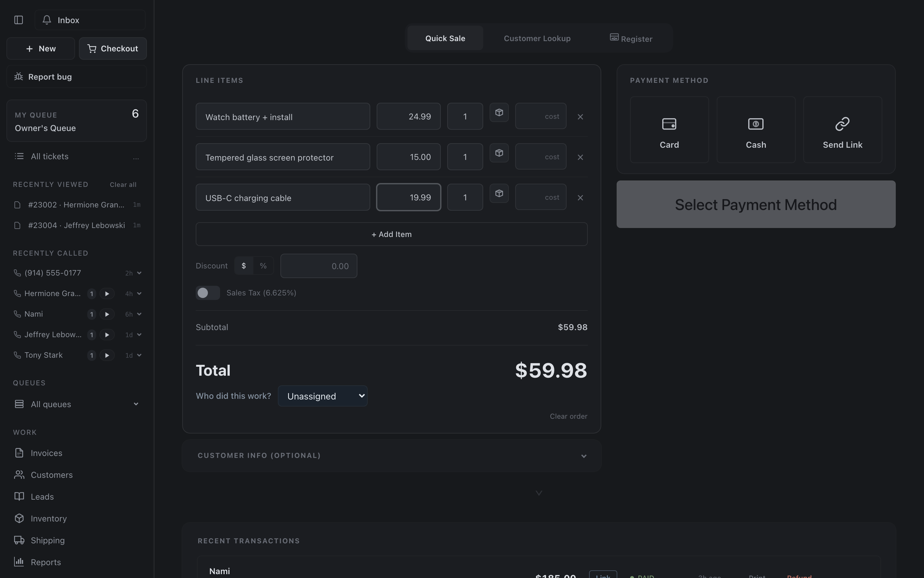Play the Tony Stark call recording
This screenshot has height=578, width=924.
point(107,355)
